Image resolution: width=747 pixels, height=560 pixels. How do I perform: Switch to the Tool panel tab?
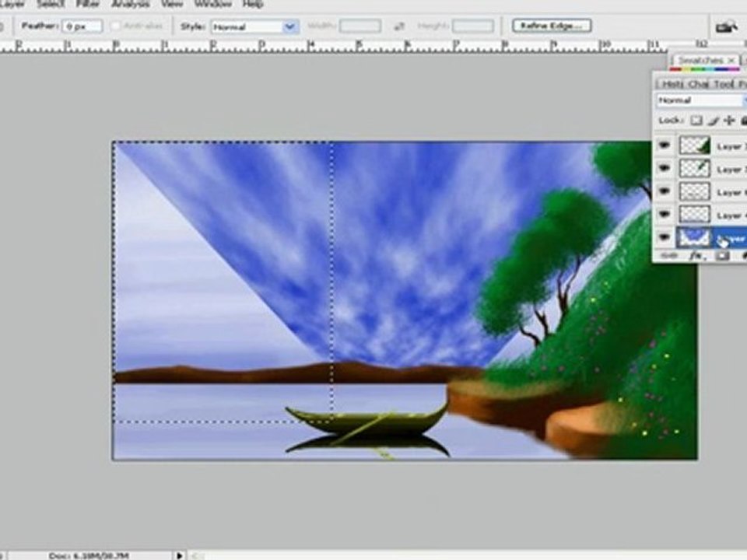pos(724,84)
